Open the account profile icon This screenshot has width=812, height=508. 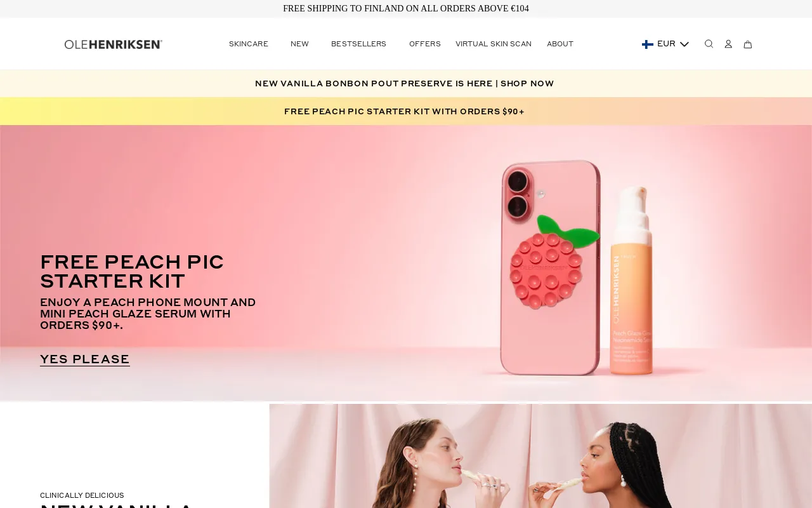click(x=728, y=44)
